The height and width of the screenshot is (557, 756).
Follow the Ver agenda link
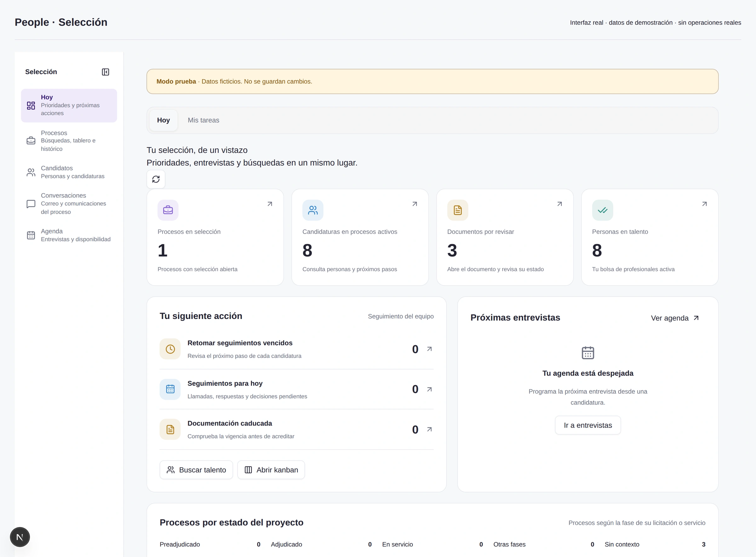point(675,318)
